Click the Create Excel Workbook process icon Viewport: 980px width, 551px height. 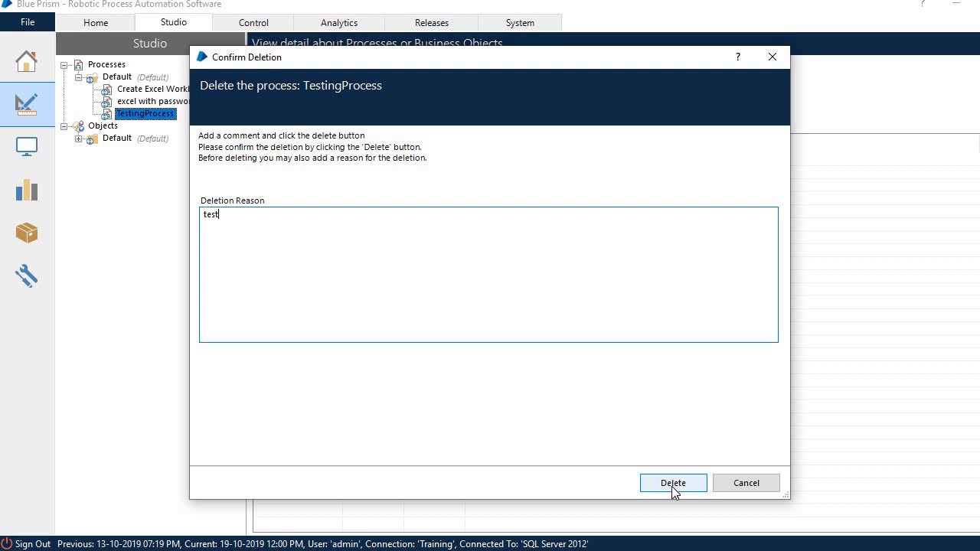pos(107,90)
